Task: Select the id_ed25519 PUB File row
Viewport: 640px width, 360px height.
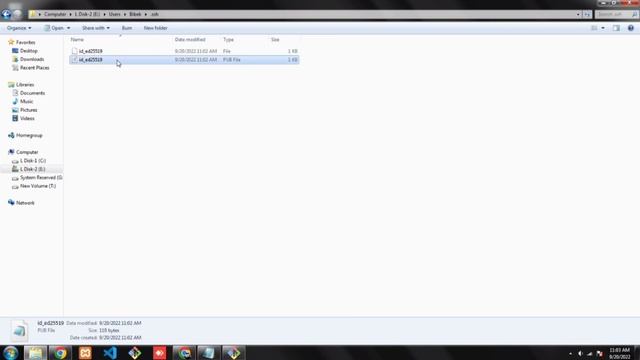Action: [x=184, y=60]
